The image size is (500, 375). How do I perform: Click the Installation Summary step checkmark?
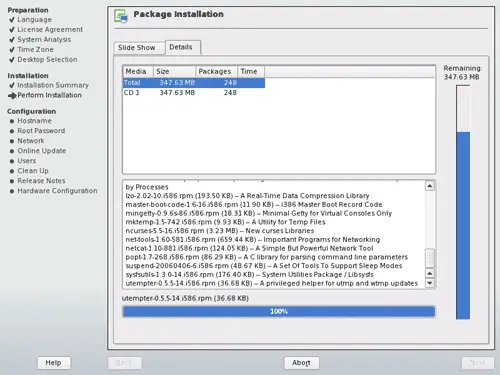tap(12, 86)
